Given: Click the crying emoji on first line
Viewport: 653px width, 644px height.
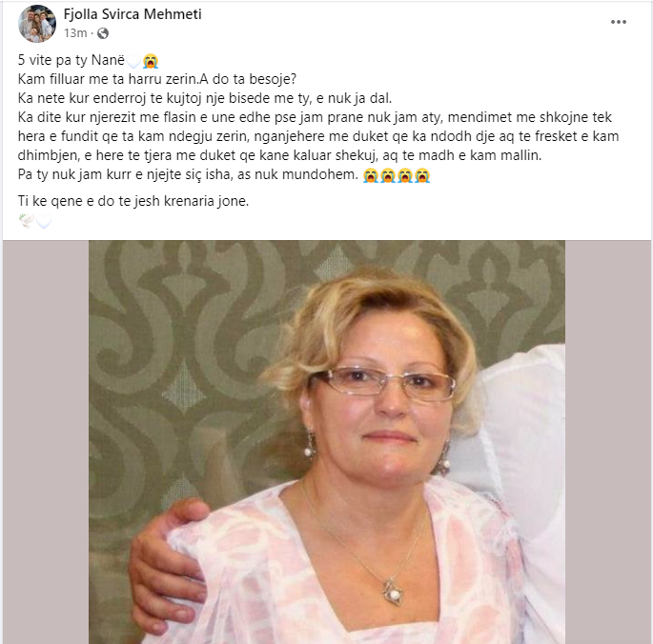Looking at the screenshot, I should point(151,61).
